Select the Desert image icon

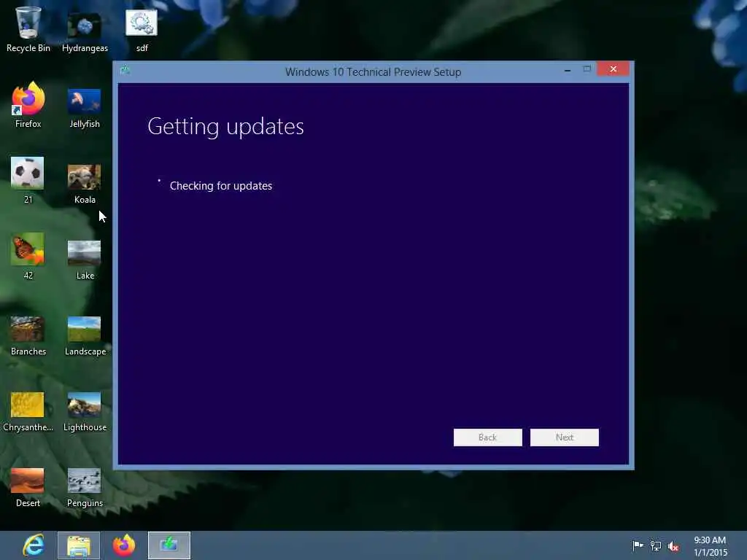pos(28,487)
